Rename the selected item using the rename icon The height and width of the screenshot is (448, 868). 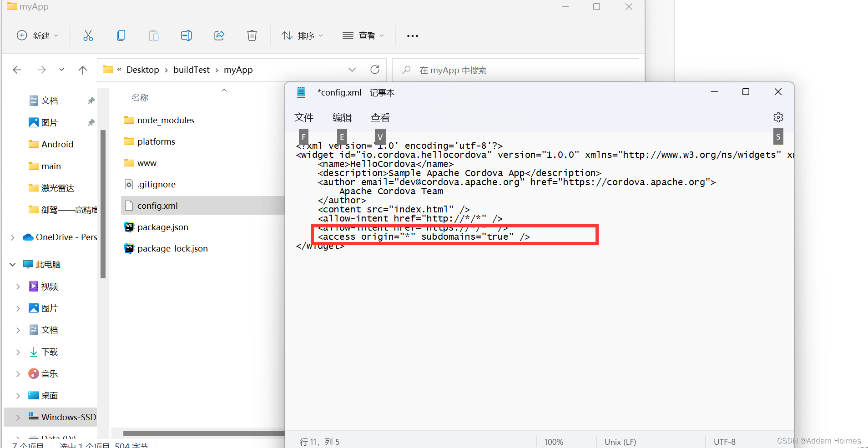pyautogui.click(x=186, y=35)
